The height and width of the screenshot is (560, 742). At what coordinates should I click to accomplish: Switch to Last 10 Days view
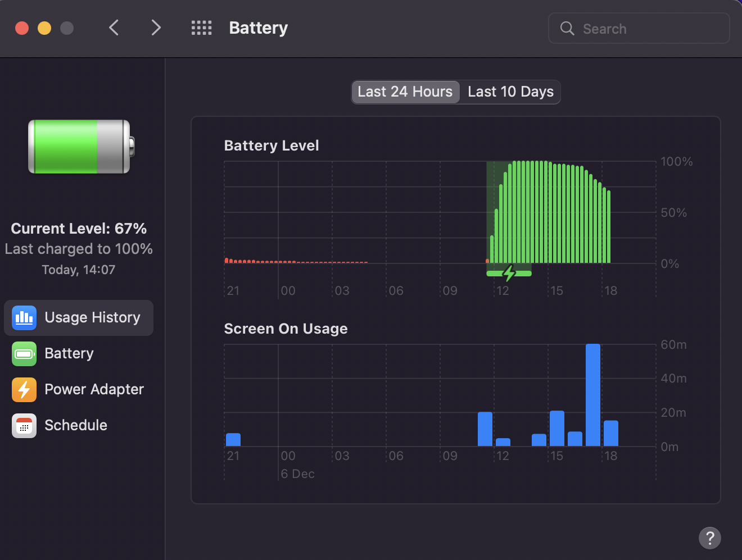[x=510, y=92]
